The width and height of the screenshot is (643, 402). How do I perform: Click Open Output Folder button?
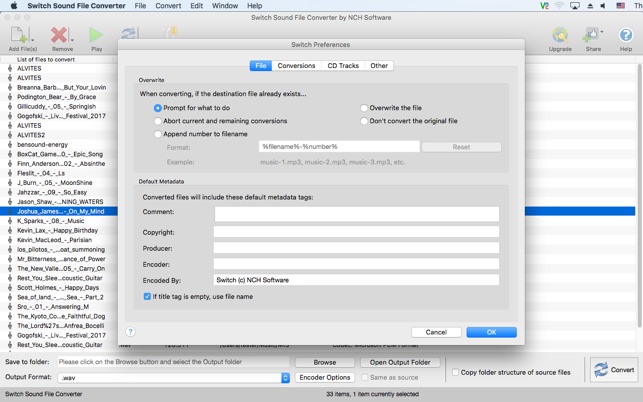click(400, 362)
